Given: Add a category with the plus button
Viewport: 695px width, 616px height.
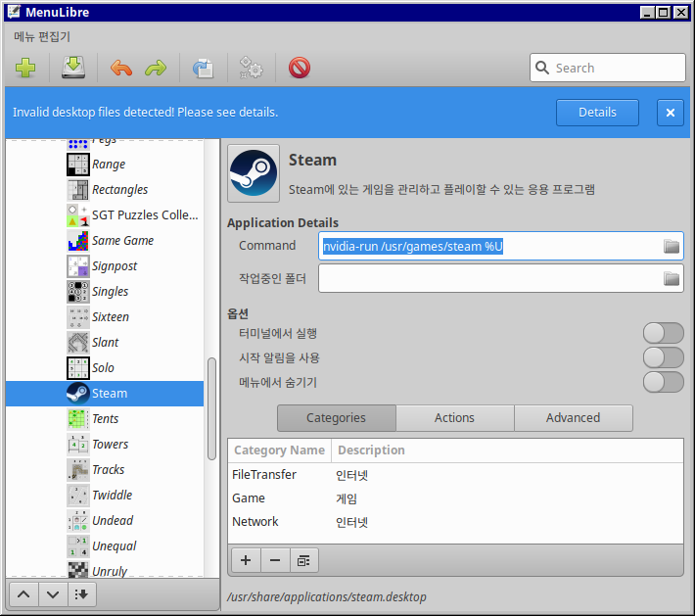Looking at the screenshot, I should click(x=246, y=560).
